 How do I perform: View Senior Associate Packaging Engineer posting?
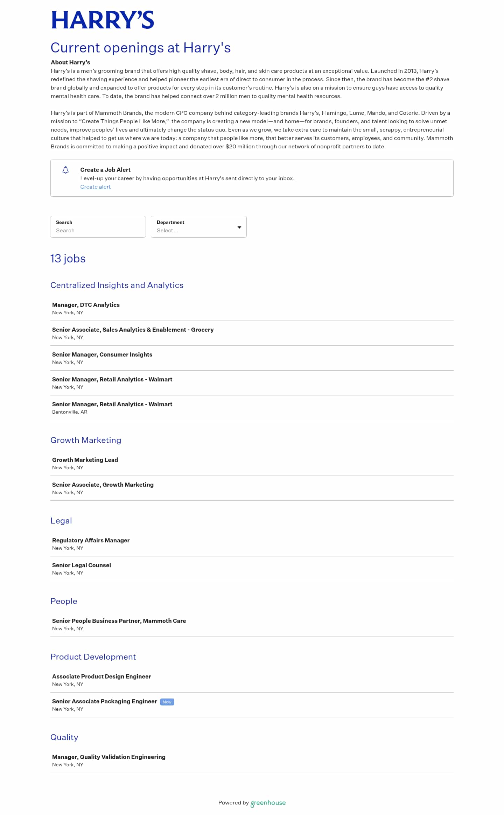pyautogui.click(x=252, y=705)
